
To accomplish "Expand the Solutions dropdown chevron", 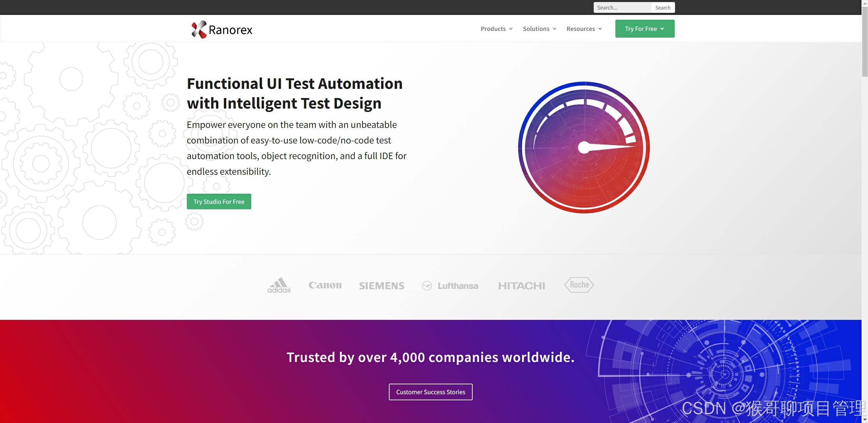I will tap(555, 29).
